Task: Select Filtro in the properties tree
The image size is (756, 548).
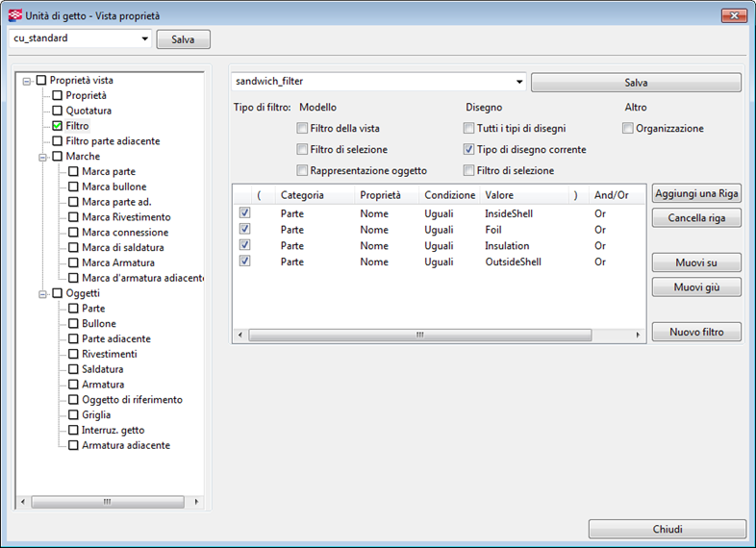Action: [77, 126]
